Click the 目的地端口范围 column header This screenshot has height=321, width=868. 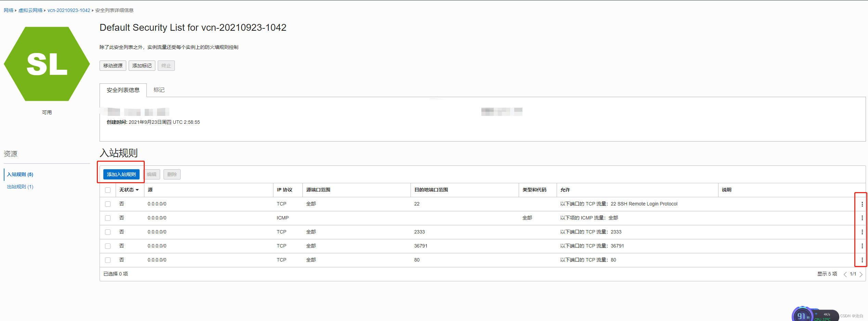point(431,190)
